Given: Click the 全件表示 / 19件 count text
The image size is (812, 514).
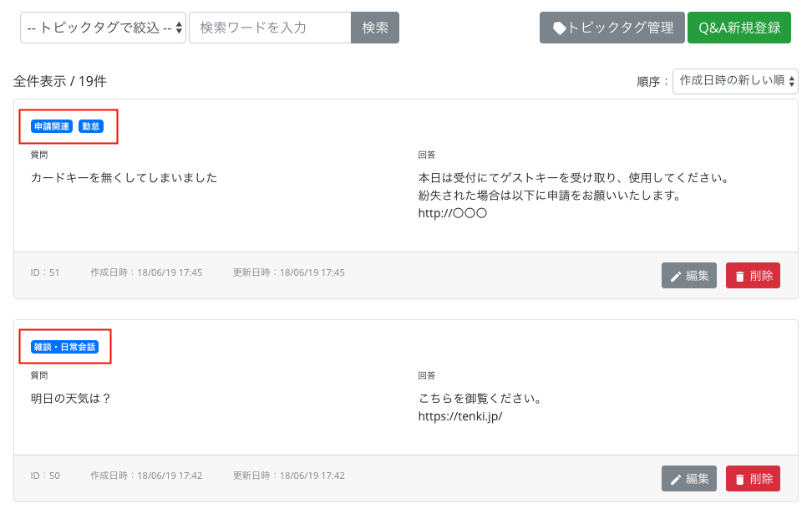Looking at the screenshot, I should pyautogui.click(x=60, y=81).
